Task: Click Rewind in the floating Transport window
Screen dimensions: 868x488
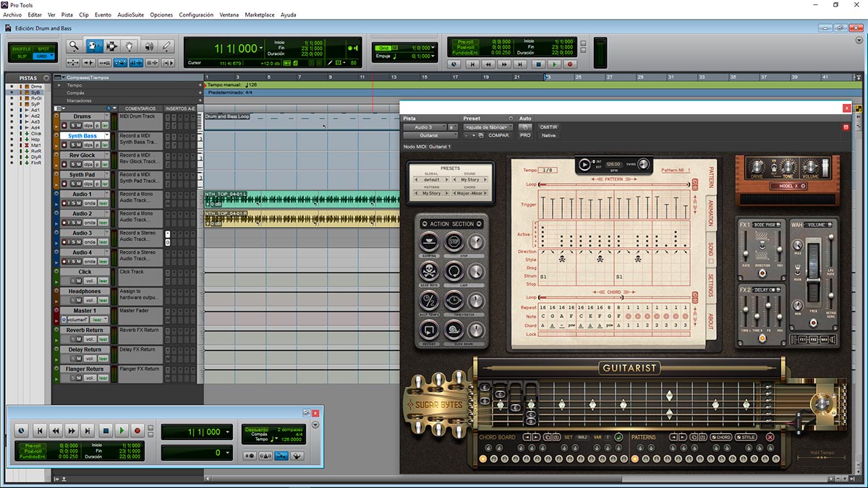Action: coord(56,431)
